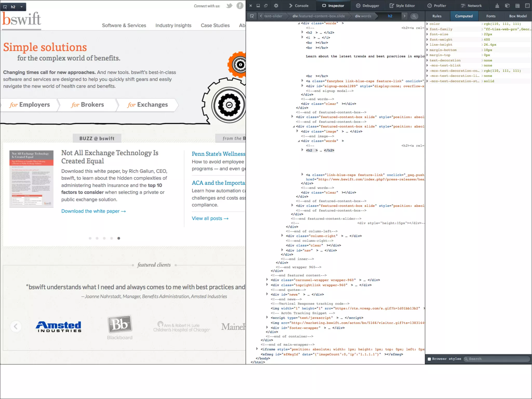Open the Box Model sidebar tab
The image size is (532, 399).
point(518,16)
